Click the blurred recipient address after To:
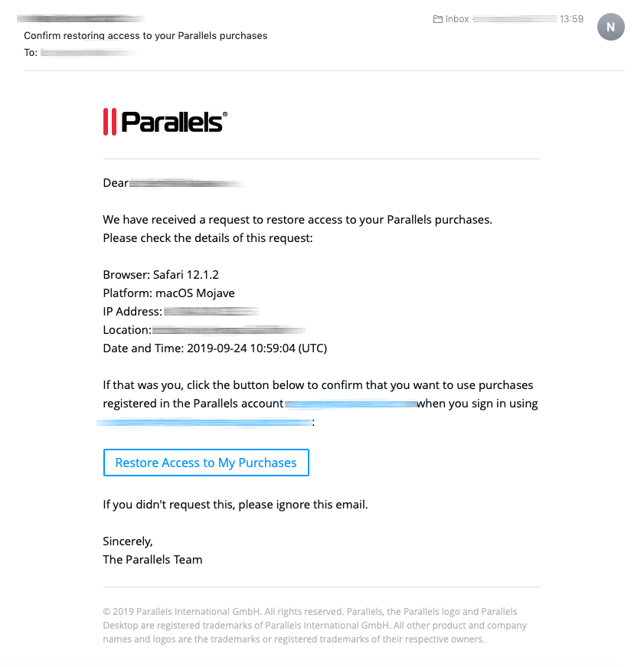The image size is (644, 667). pos(88,53)
